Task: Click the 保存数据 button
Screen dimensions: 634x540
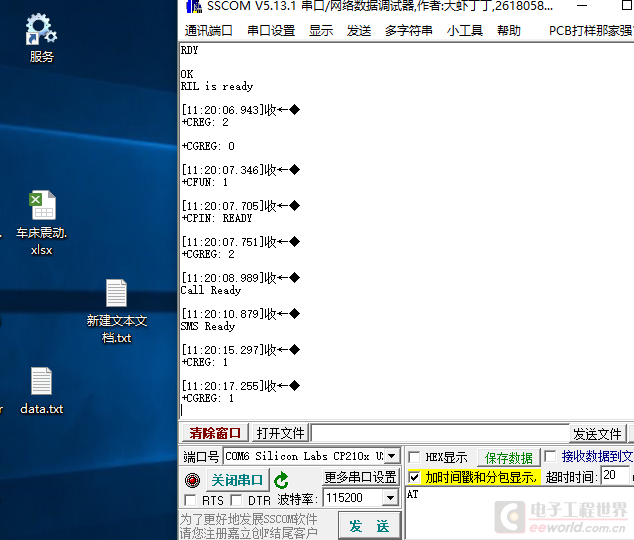Action: tap(509, 458)
